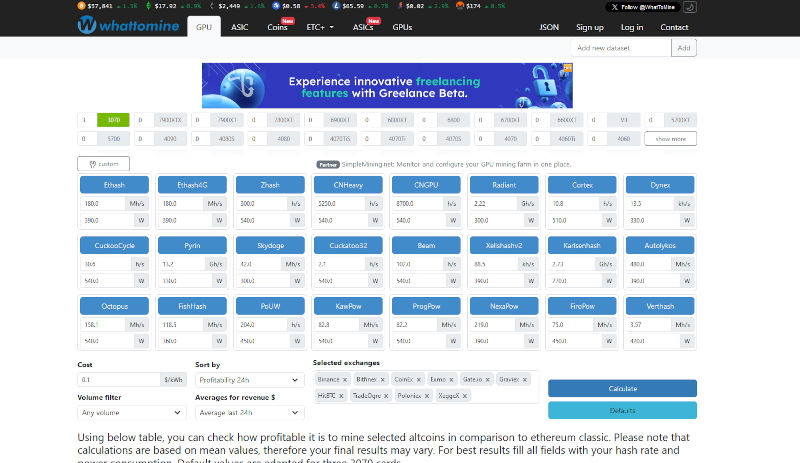Screen dimensions: 800x463
Task: Click the Cost per kWh input field
Action: pos(119,380)
